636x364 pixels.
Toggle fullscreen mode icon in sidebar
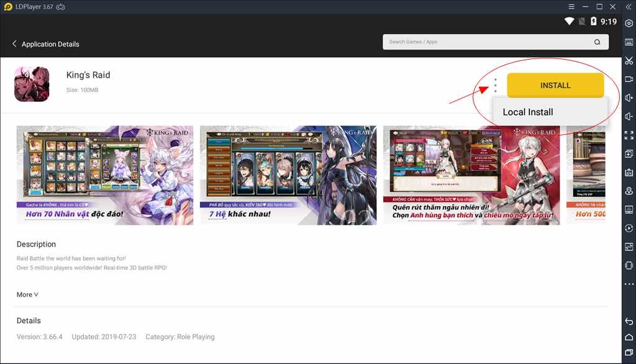629,135
